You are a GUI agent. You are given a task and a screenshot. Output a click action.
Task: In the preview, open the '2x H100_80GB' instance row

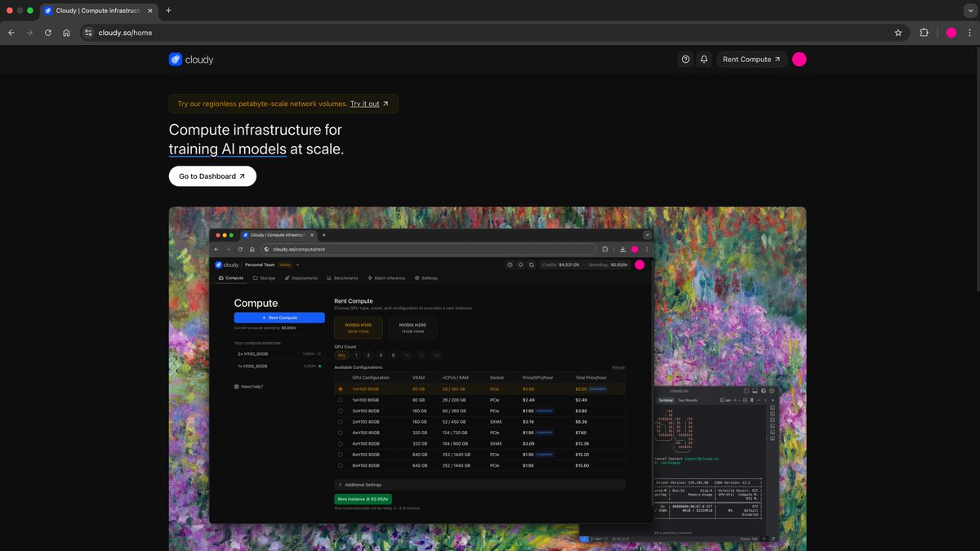click(x=278, y=353)
